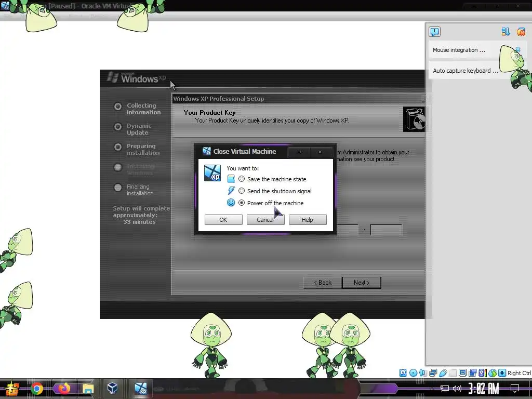Click the mouse integration status icon
Image resolution: width=532 pixels, height=399 pixels.
[x=493, y=373]
